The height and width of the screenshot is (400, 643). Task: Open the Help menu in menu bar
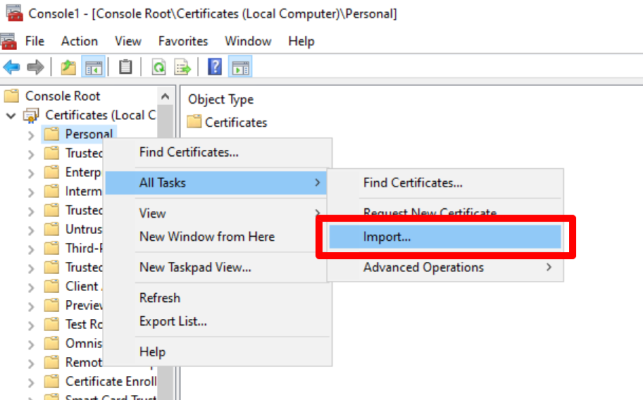(x=301, y=41)
